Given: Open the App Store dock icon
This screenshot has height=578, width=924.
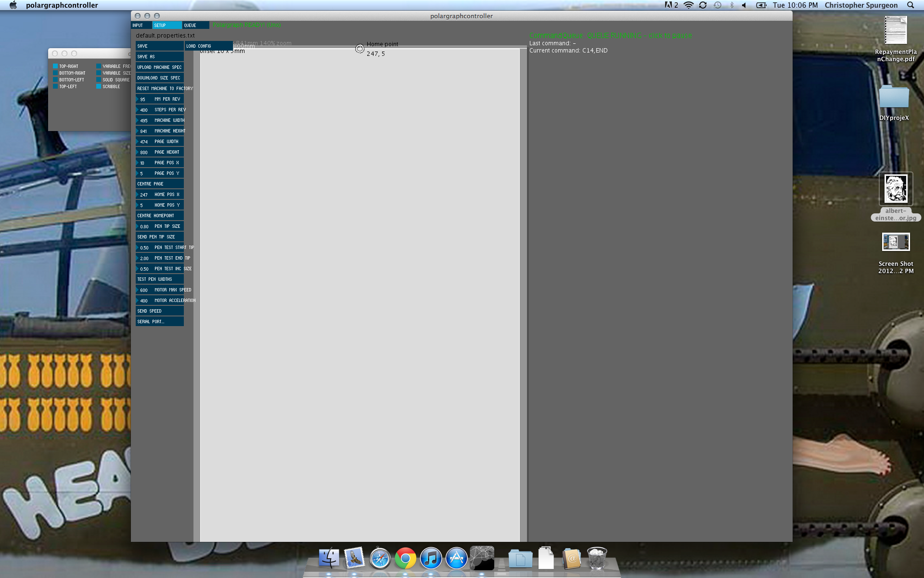Looking at the screenshot, I should point(456,559).
